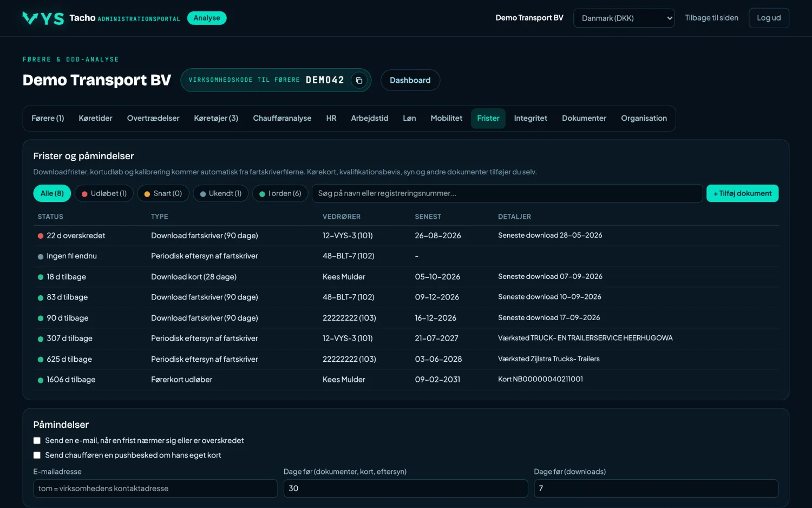Open the Køretøjer (3) tab
Image resolution: width=812 pixels, height=508 pixels.
(216, 118)
